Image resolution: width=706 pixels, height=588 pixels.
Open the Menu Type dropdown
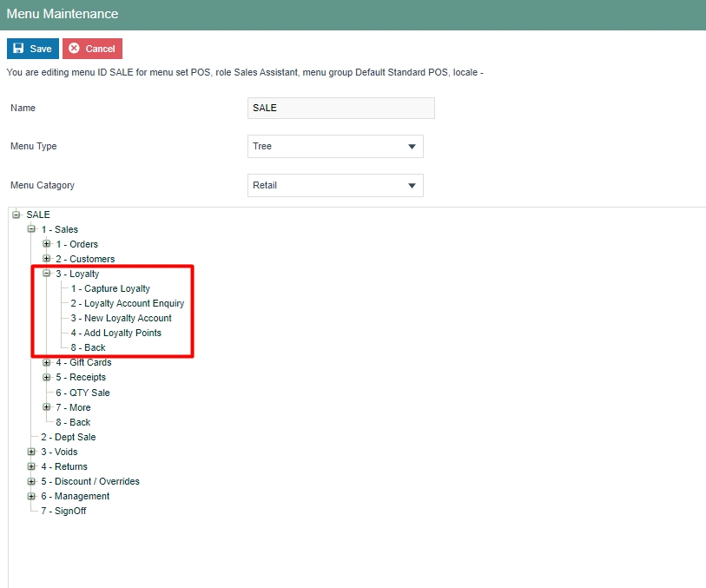[335, 146]
